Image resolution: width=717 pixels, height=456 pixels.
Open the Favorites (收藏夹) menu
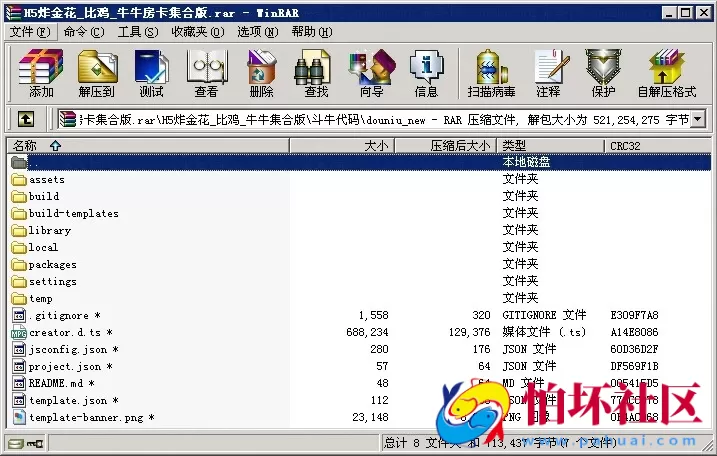(x=198, y=32)
